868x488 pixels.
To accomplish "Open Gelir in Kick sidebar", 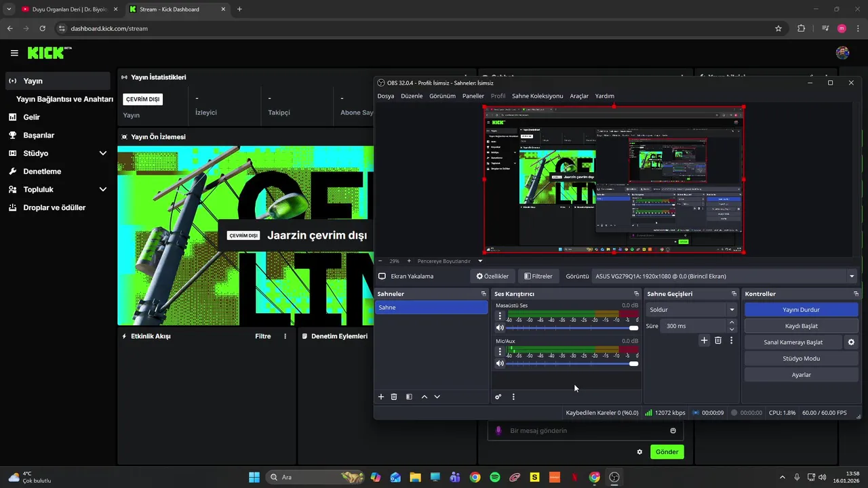I will point(31,117).
